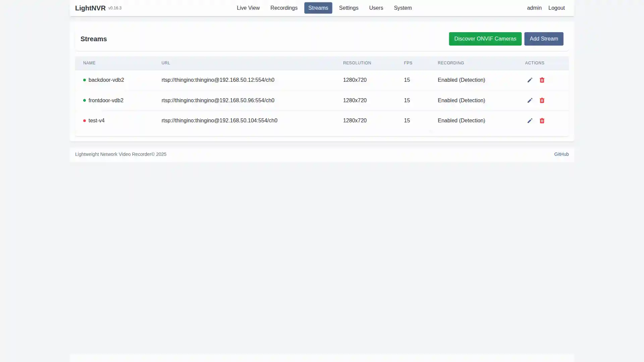
Task: Delete the test-v4 stream
Action: 542,121
